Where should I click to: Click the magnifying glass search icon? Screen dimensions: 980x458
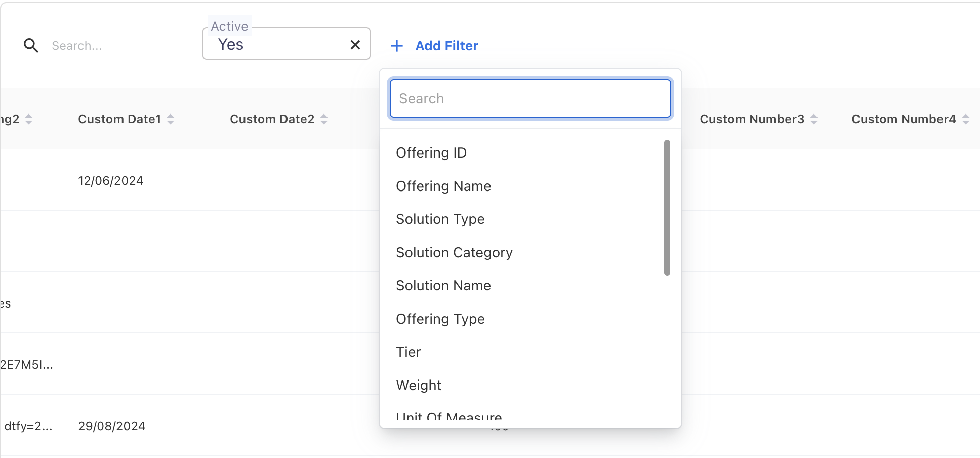[x=31, y=46]
